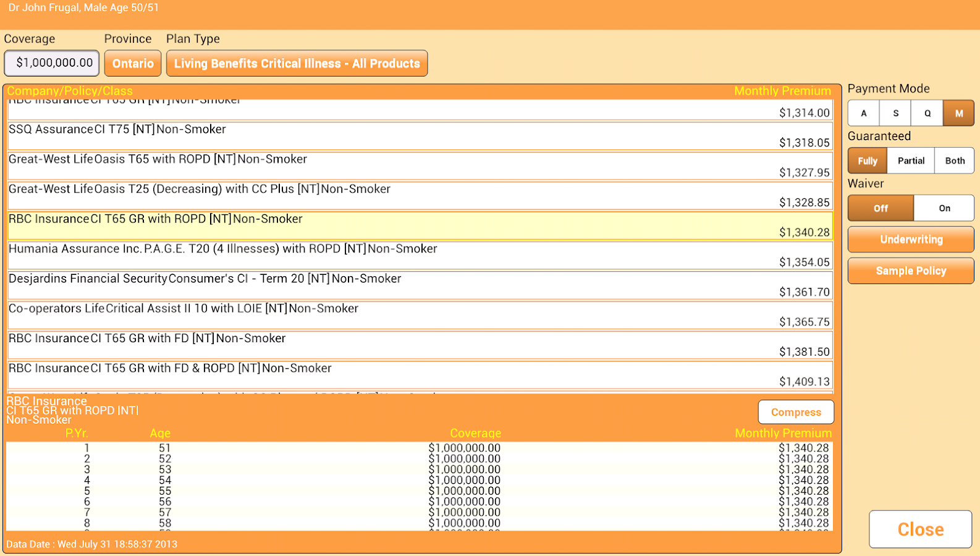The width and height of the screenshot is (980, 556).
Task: Select Co-operators Critical Assist II 10 row
Action: pyautogui.click(x=420, y=315)
